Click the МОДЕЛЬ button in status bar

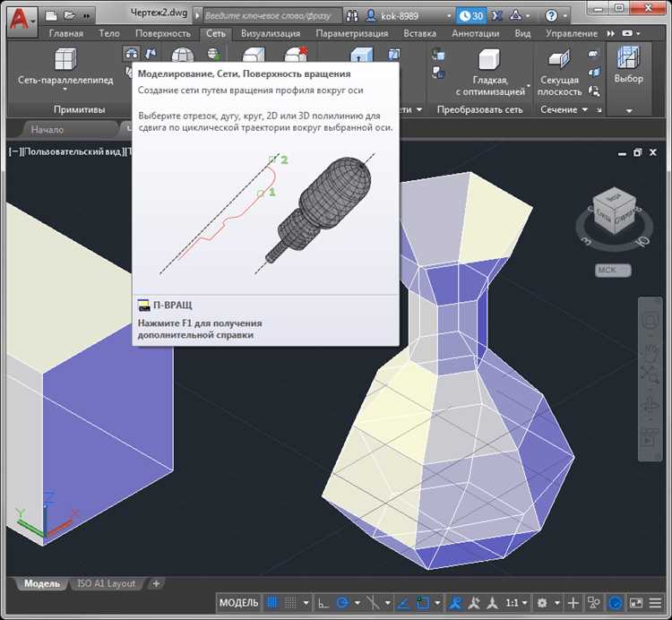[x=239, y=603]
